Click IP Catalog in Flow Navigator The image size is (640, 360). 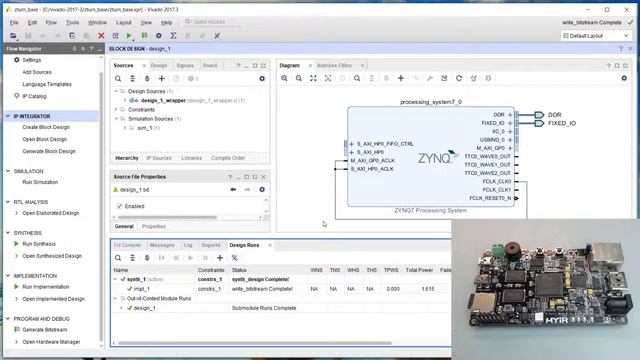[x=34, y=96]
